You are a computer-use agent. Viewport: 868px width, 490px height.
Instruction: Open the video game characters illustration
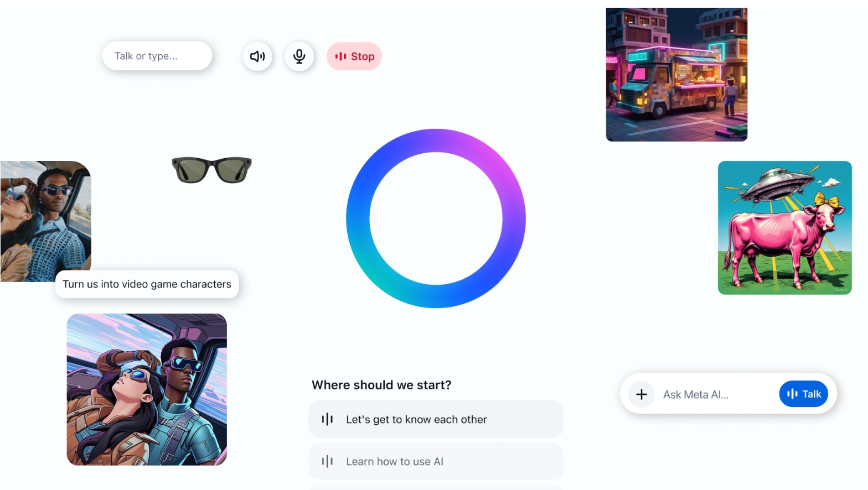coord(147,389)
